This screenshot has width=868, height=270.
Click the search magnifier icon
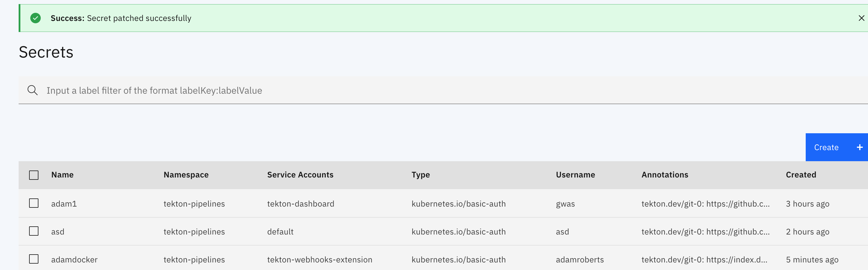(32, 90)
